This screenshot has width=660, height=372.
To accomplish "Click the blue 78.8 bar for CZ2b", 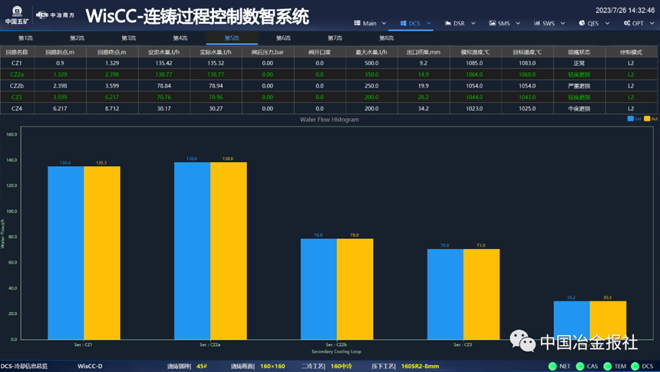I will [x=319, y=289].
